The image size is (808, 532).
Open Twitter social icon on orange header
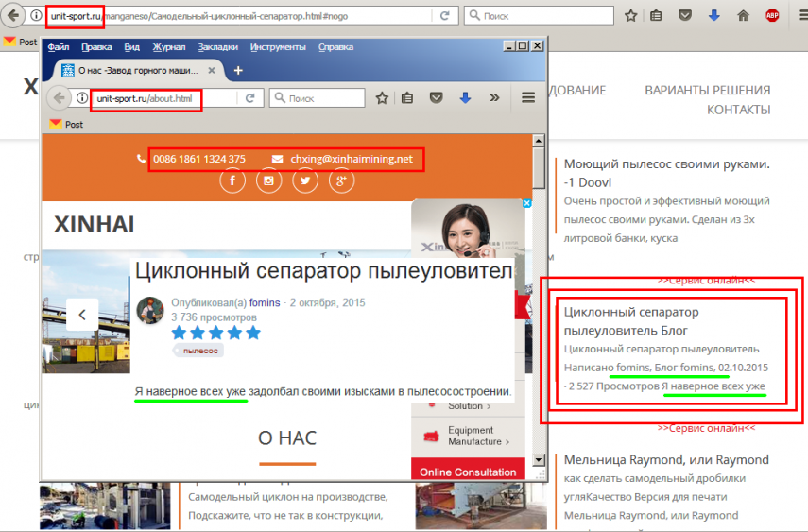point(305,180)
